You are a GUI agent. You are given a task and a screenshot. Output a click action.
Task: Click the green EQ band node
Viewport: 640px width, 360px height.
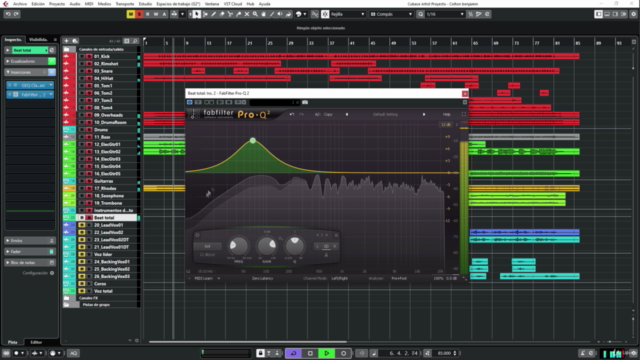pyautogui.click(x=253, y=140)
